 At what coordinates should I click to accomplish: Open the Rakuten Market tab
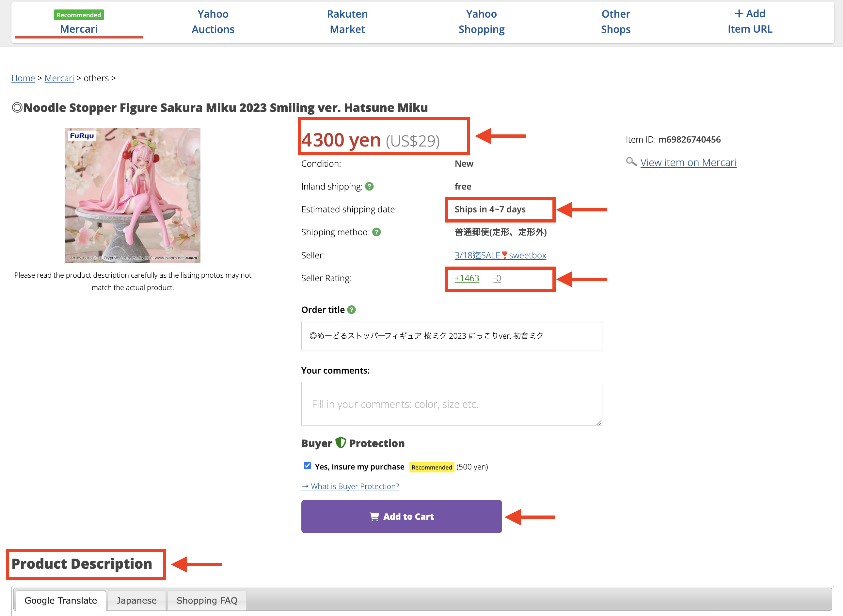coord(347,22)
